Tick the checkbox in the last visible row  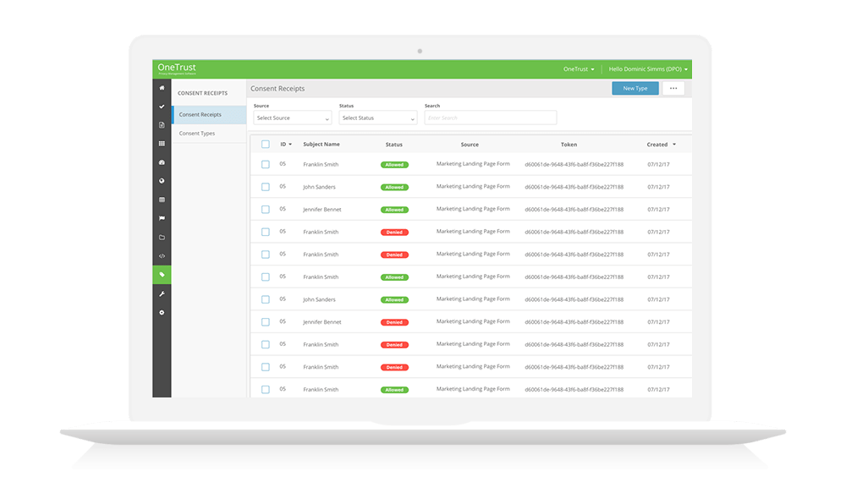click(x=266, y=389)
